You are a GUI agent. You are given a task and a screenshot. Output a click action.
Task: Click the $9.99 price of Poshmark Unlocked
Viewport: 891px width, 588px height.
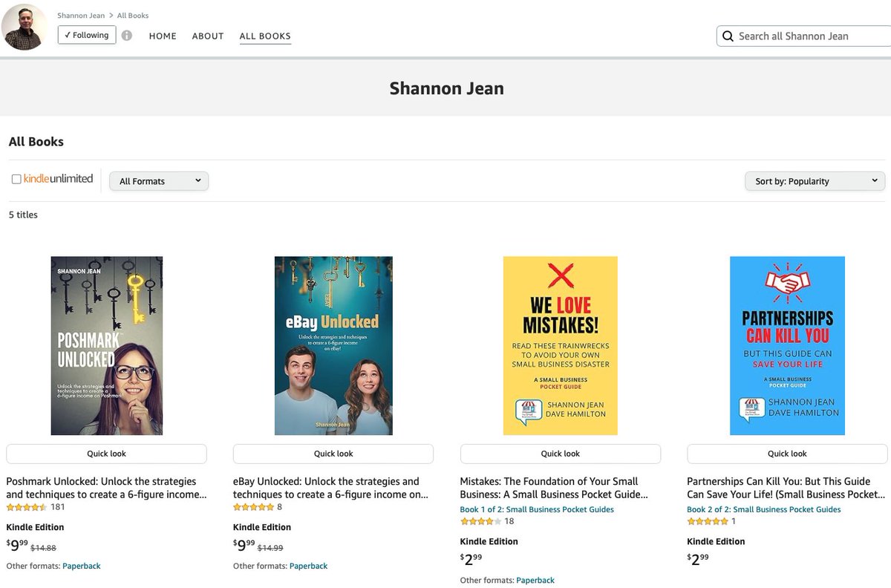click(x=17, y=546)
